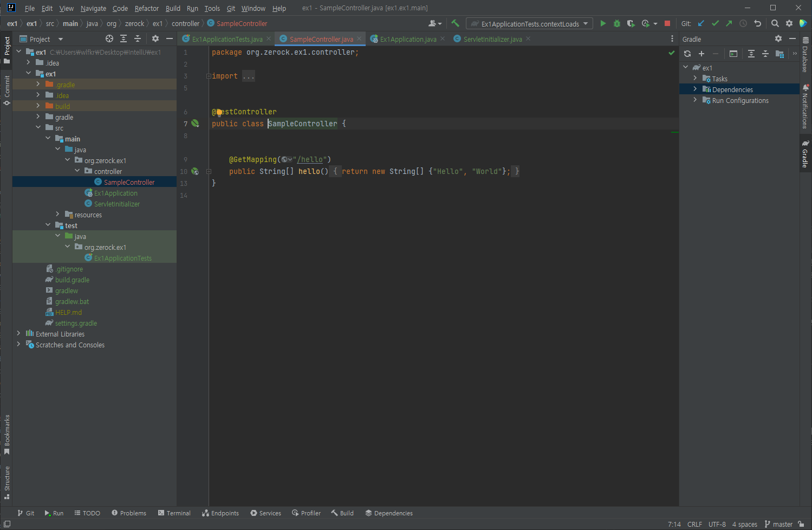Reload all Gradle projects
The width and height of the screenshot is (812, 530).
[687, 54]
